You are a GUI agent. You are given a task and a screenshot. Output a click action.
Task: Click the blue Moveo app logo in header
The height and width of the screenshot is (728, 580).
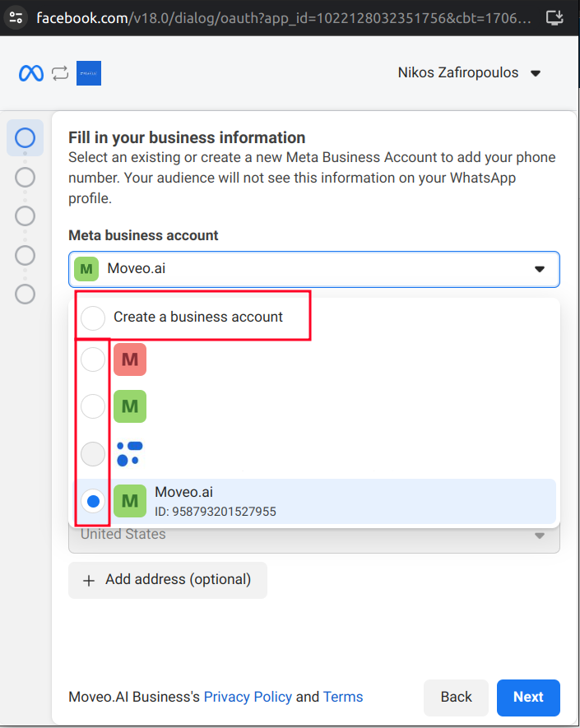(x=89, y=73)
